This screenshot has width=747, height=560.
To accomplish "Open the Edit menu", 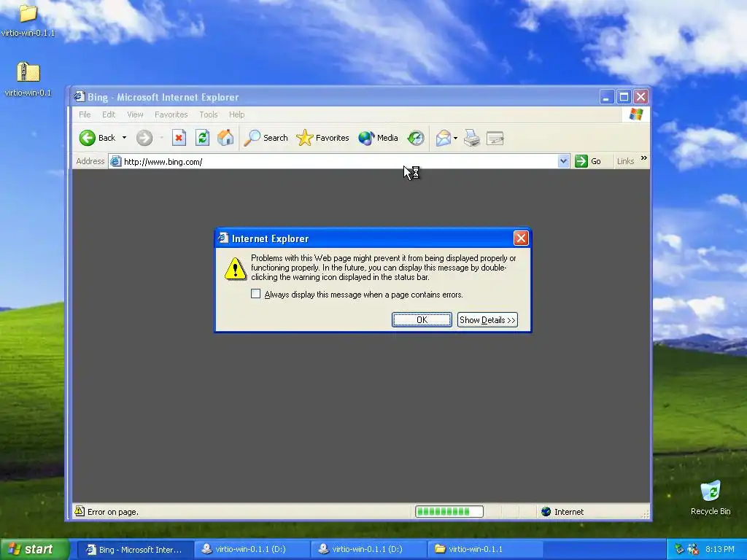I will pyautogui.click(x=109, y=114).
